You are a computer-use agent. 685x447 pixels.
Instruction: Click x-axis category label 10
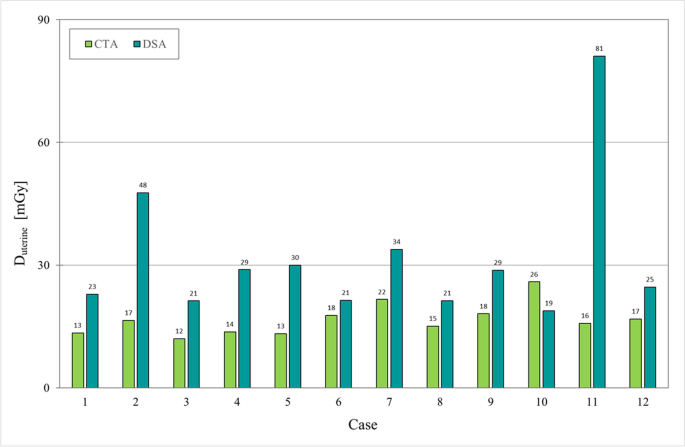tap(541, 402)
